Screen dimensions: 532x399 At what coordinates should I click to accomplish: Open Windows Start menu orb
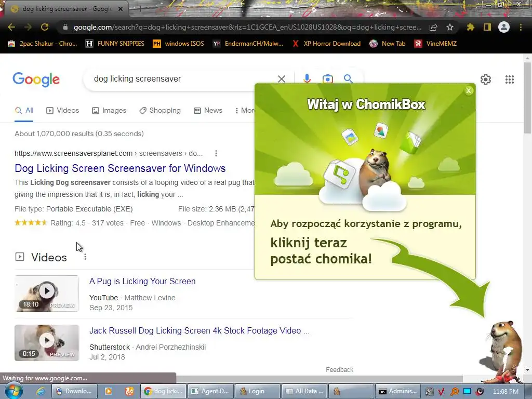[13, 391]
